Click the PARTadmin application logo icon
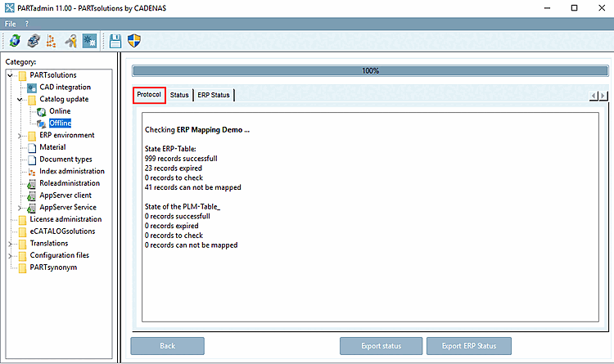 (9, 8)
